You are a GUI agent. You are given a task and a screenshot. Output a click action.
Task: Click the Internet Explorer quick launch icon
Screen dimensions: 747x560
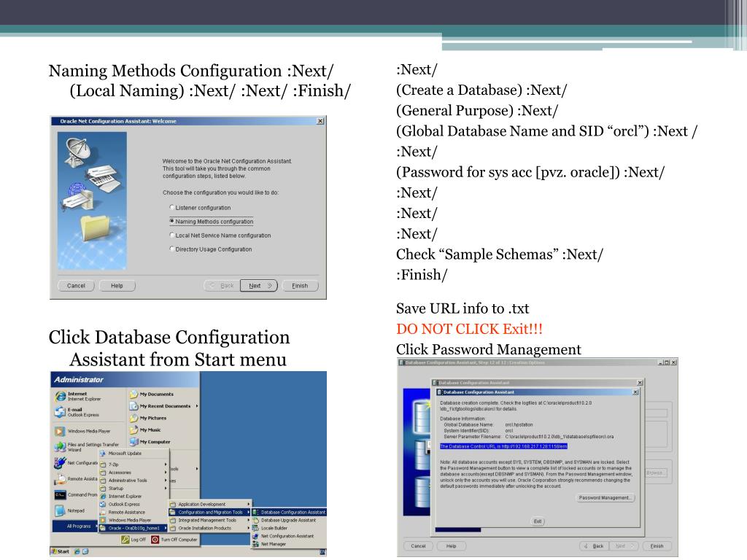pyautogui.click(x=77, y=551)
